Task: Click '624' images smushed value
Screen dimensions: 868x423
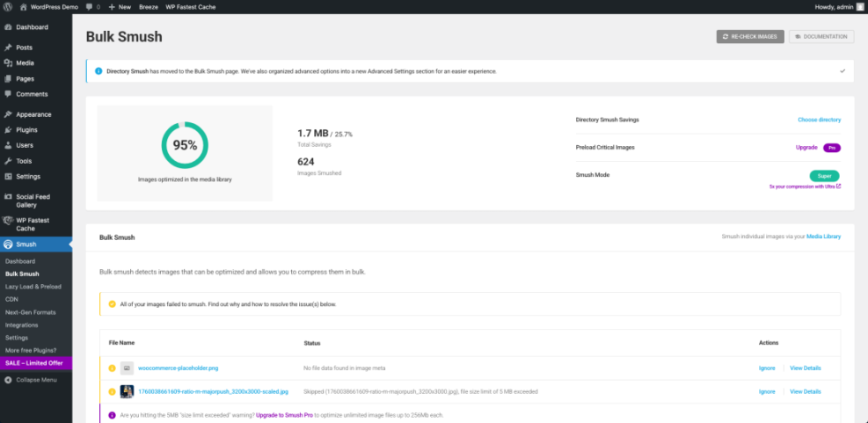Action: 306,162
